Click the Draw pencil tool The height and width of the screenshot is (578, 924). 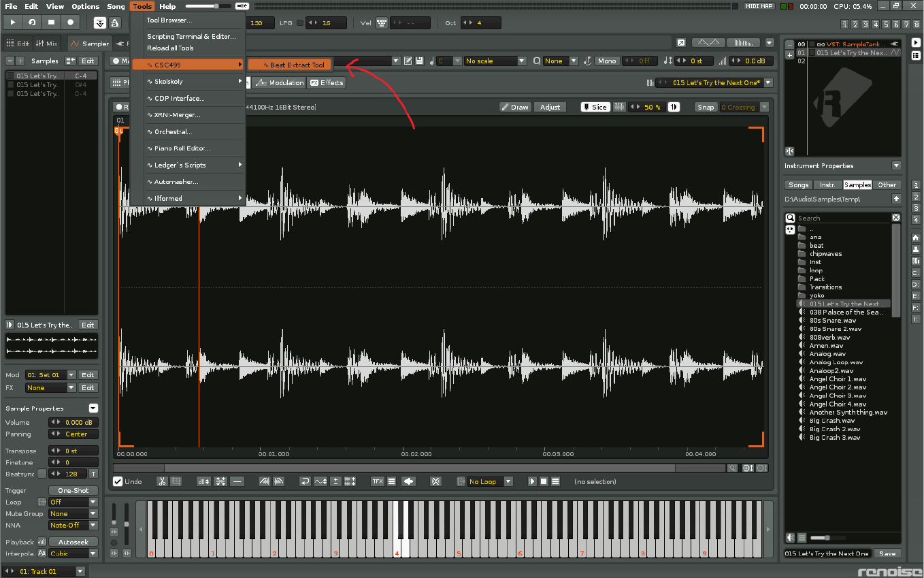click(x=515, y=107)
